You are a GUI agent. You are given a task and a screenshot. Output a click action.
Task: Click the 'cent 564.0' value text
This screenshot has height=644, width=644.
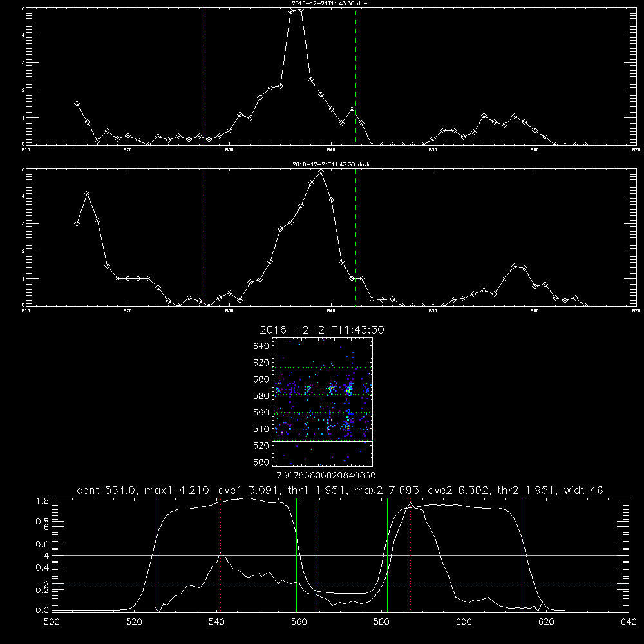click(x=106, y=490)
